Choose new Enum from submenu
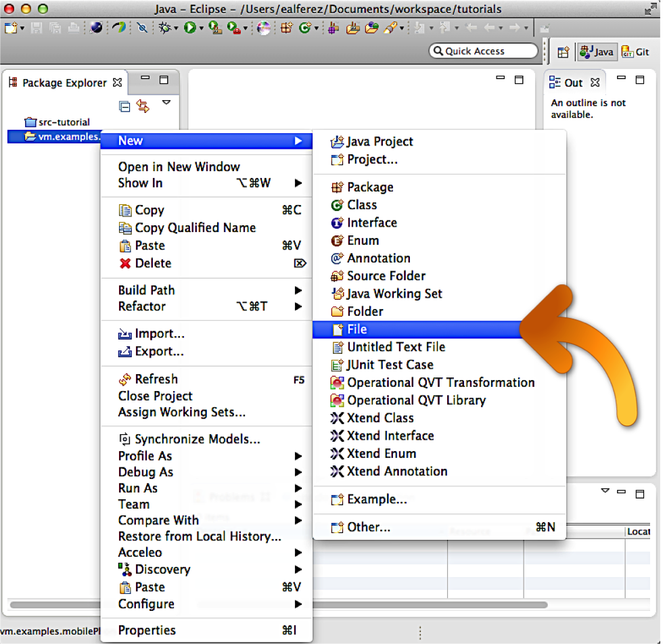Image resolution: width=665 pixels, height=644 pixels. 439,240
